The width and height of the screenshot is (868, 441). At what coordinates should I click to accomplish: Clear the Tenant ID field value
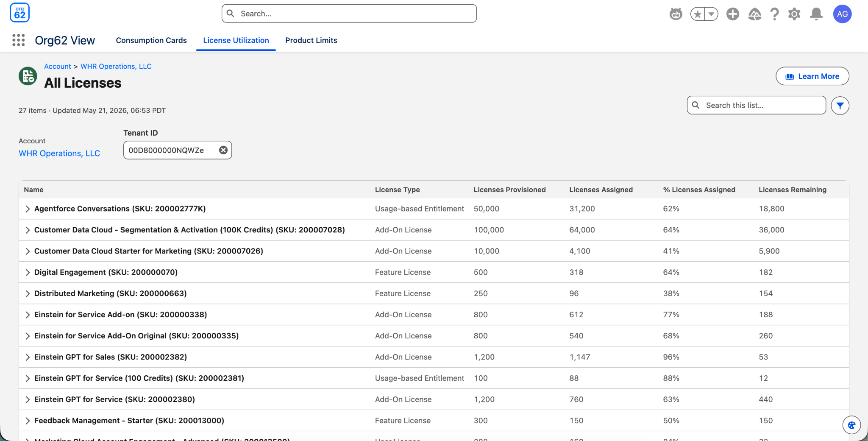[223, 150]
